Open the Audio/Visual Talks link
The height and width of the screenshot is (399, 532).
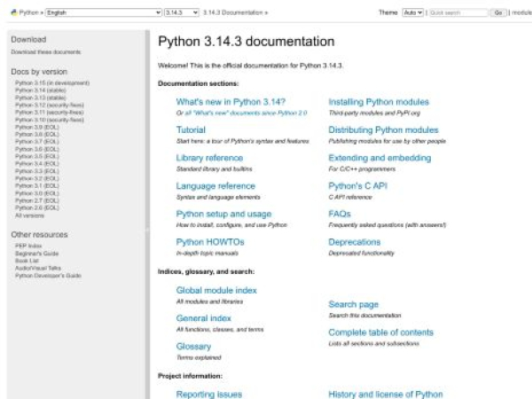click(x=38, y=268)
